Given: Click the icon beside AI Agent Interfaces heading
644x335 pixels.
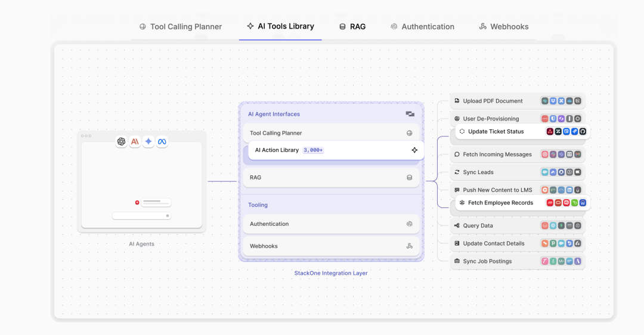Looking at the screenshot, I should 410,114.
